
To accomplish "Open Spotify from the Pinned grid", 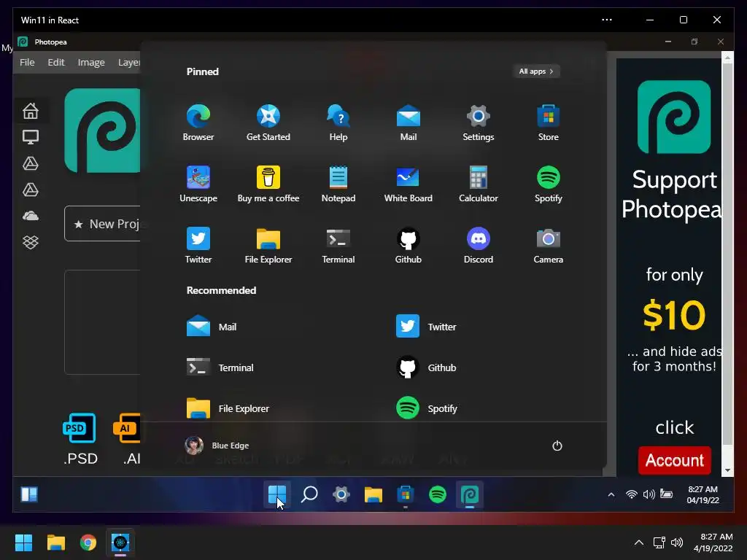I will pos(549,184).
